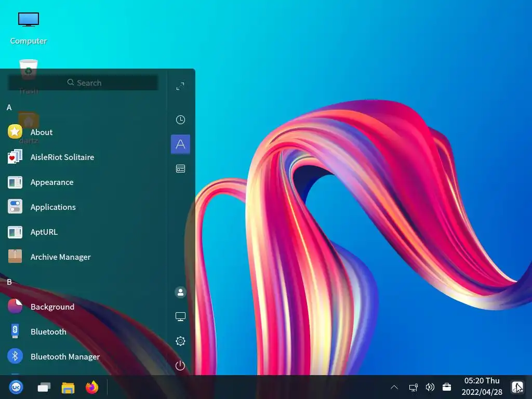Click the 'Background' entry text

(52, 307)
